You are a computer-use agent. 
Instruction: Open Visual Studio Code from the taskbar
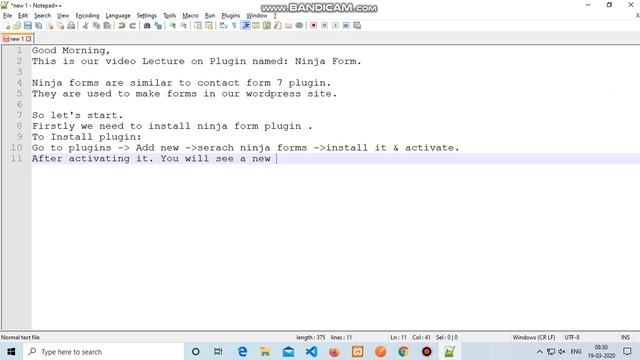pos(311,351)
